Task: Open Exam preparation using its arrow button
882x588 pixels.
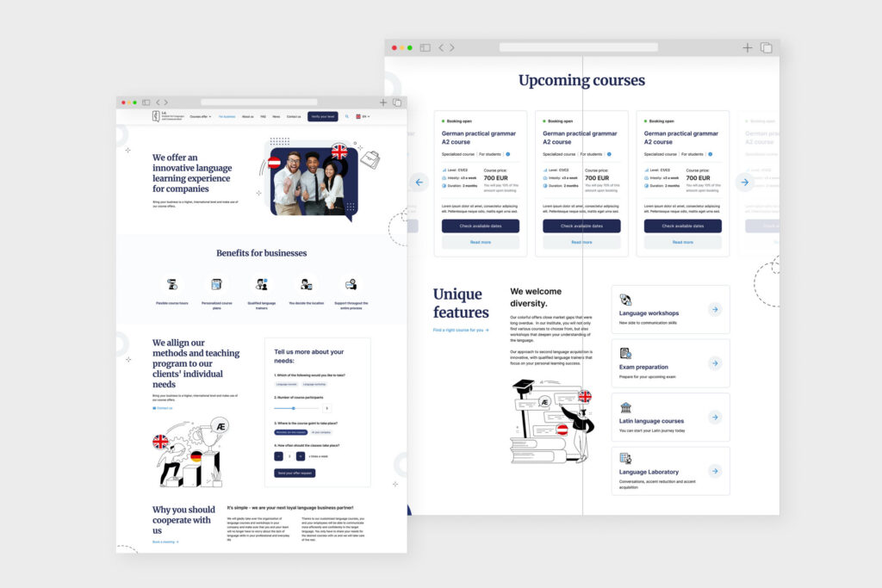Action: point(715,363)
